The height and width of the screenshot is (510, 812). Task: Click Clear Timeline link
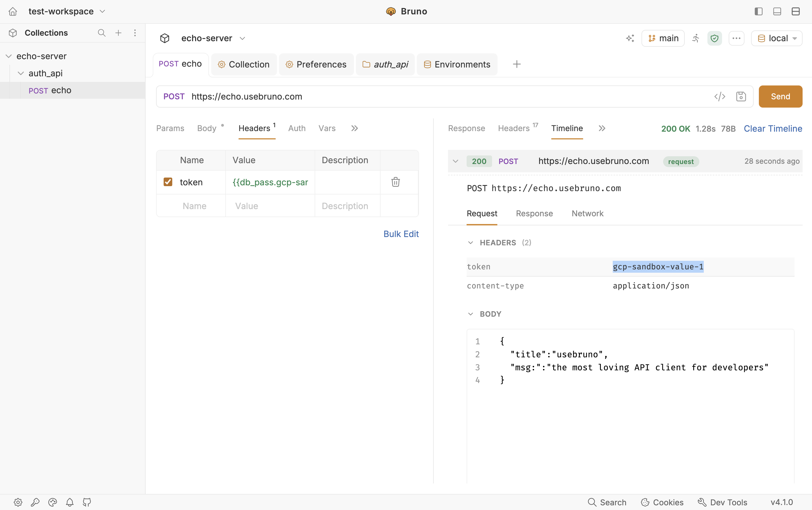(x=773, y=129)
